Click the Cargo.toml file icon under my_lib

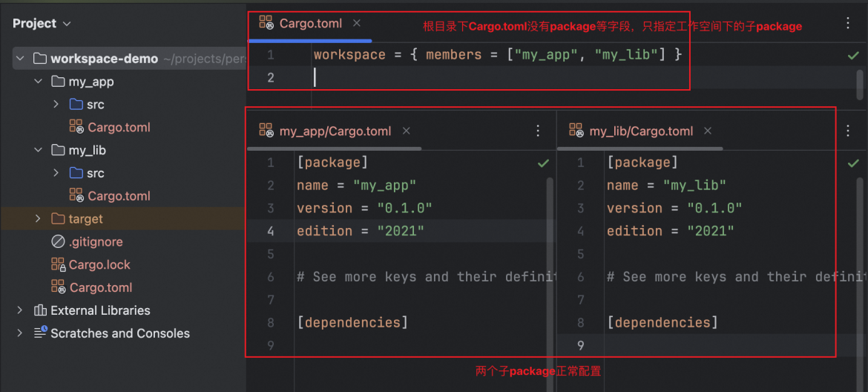(76, 195)
